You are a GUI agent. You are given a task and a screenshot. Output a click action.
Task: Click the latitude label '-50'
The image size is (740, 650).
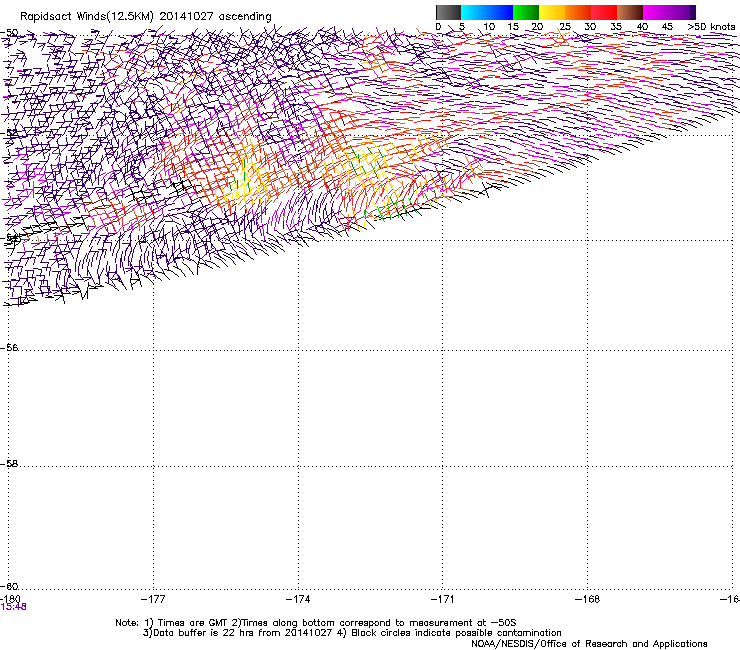pyautogui.click(x=9, y=33)
